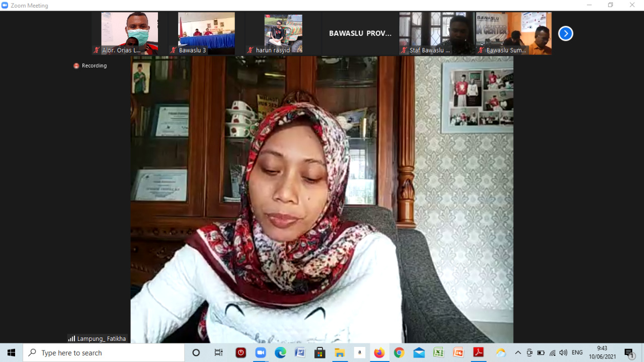644x362 pixels.
Task: Click the Recording indicator
Action: [90, 65]
